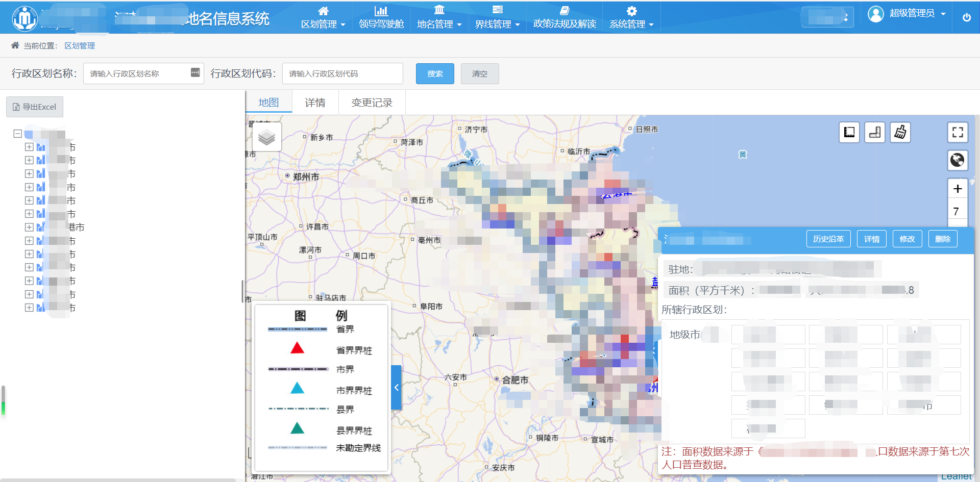Click the power logout icon
Screen dimensions: 980x482
pyautogui.click(x=967, y=17)
